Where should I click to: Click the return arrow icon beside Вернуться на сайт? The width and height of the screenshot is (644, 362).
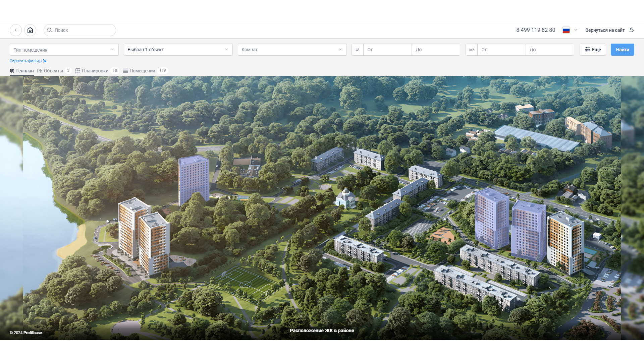click(x=631, y=30)
